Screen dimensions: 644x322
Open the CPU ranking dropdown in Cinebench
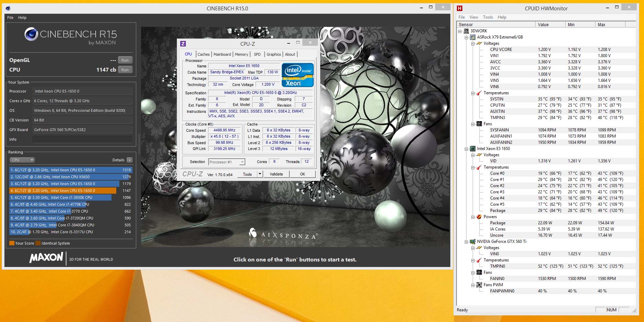(22, 160)
